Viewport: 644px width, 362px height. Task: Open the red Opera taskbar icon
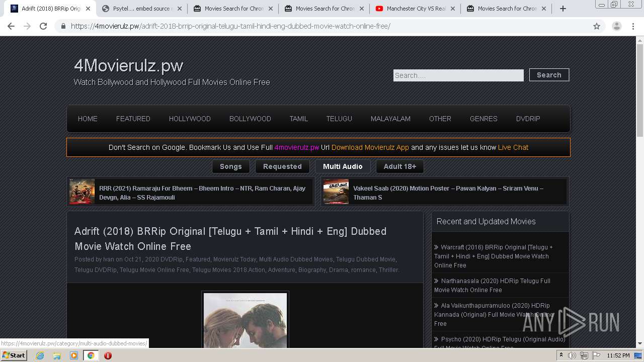click(x=108, y=355)
